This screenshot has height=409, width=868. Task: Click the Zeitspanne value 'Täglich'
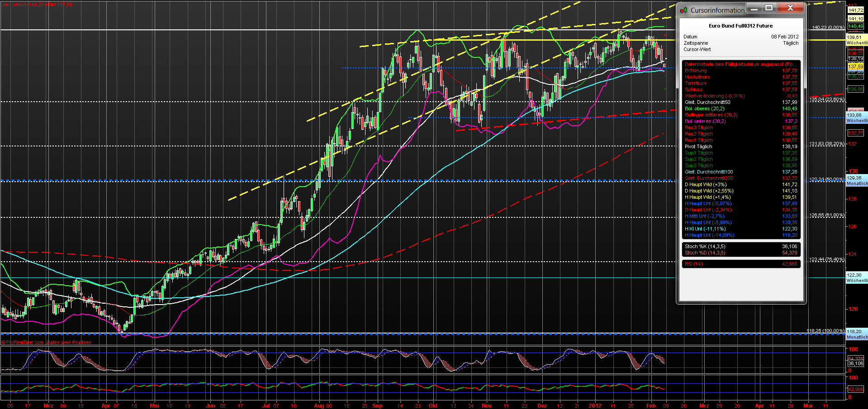[791, 43]
